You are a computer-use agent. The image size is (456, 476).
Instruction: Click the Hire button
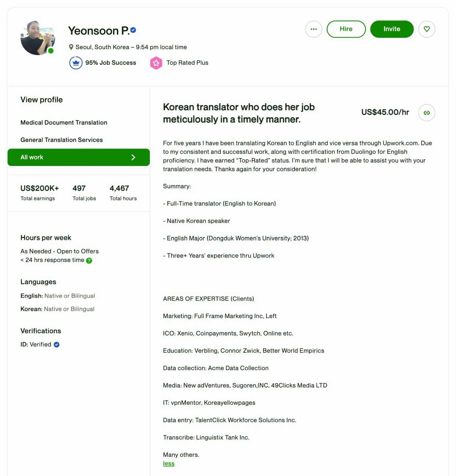tap(346, 29)
